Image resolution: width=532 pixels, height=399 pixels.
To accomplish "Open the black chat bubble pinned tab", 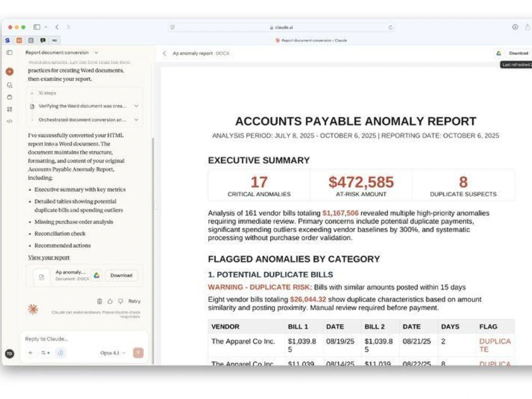I will [43, 41].
